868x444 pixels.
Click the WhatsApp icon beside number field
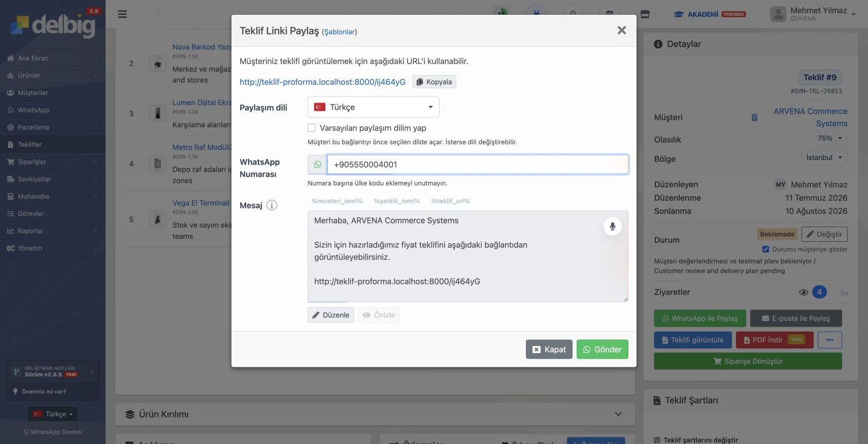coord(318,165)
